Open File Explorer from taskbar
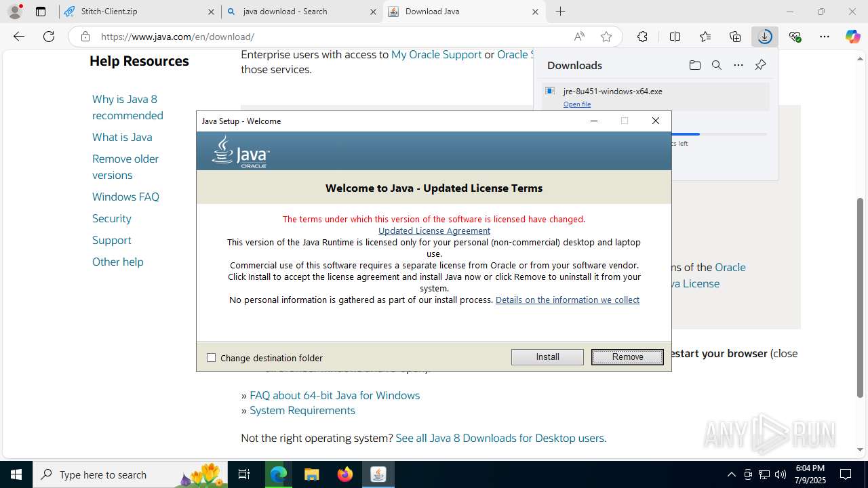Screen dimensions: 868x488 pos(311,474)
